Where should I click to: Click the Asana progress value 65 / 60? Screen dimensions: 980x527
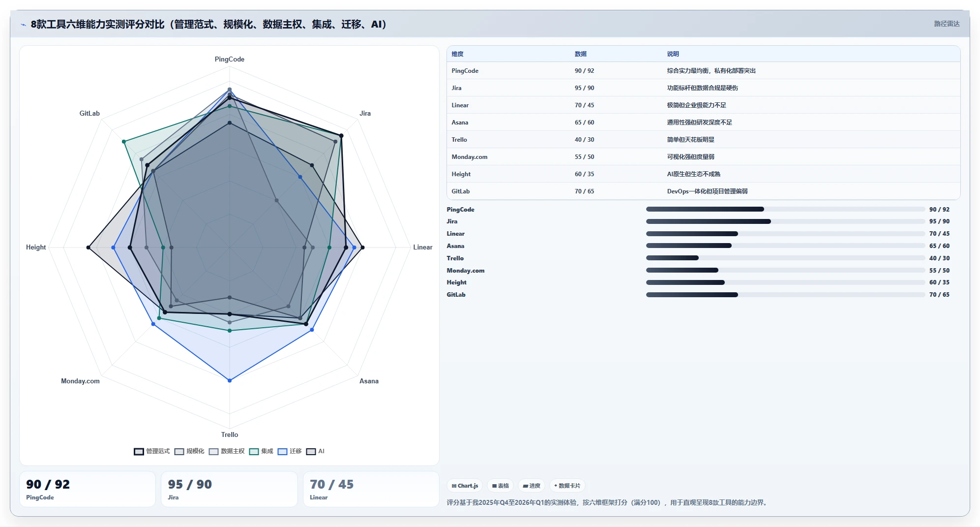[x=939, y=246]
